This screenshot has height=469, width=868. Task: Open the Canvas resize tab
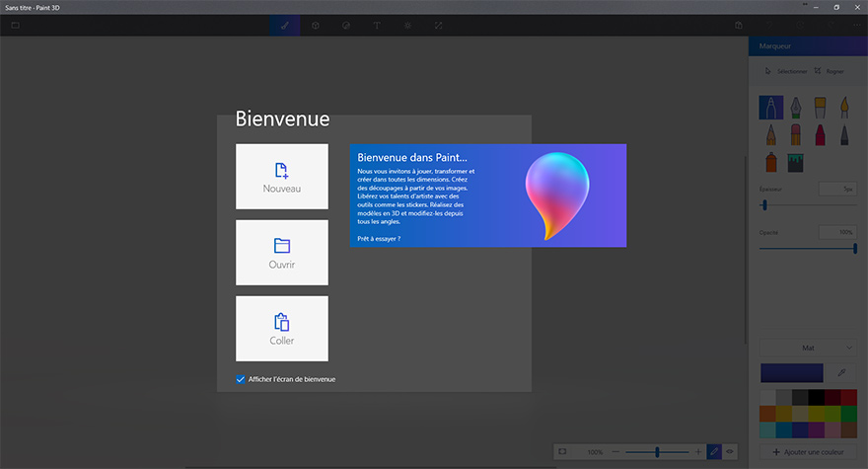pyautogui.click(x=438, y=26)
